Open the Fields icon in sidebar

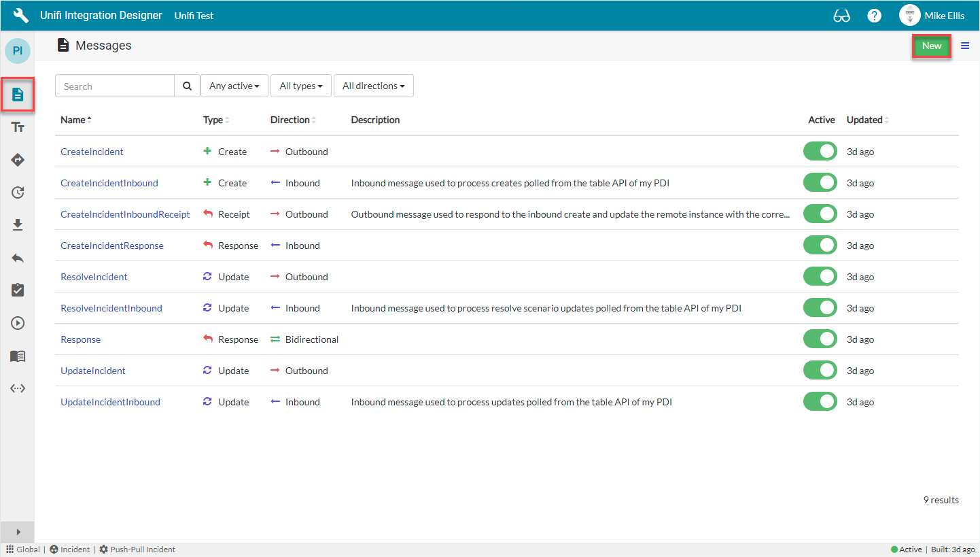point(18,127)
